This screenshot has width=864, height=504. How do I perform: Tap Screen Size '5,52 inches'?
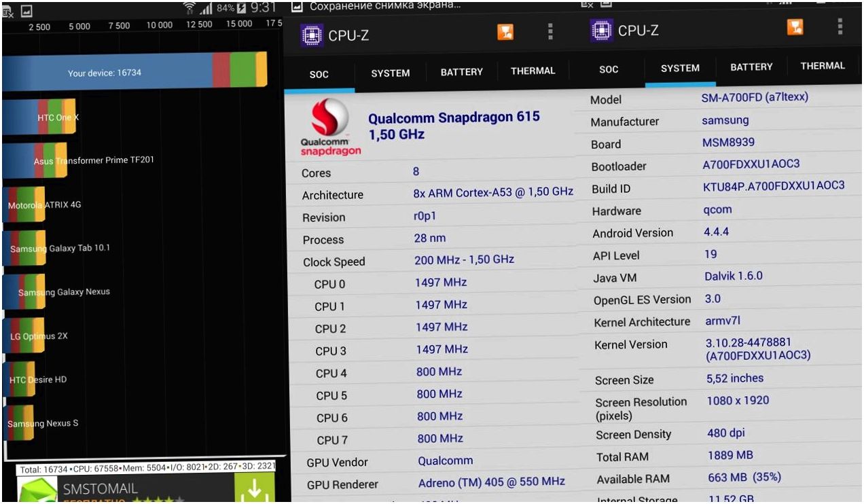735,378
